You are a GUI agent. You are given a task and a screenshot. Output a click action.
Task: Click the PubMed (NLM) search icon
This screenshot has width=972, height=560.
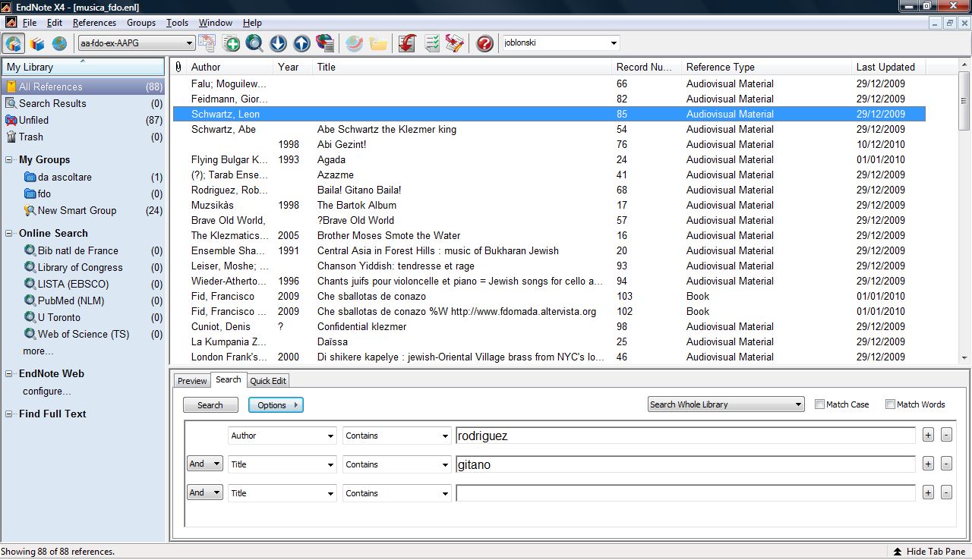(30, 300)
